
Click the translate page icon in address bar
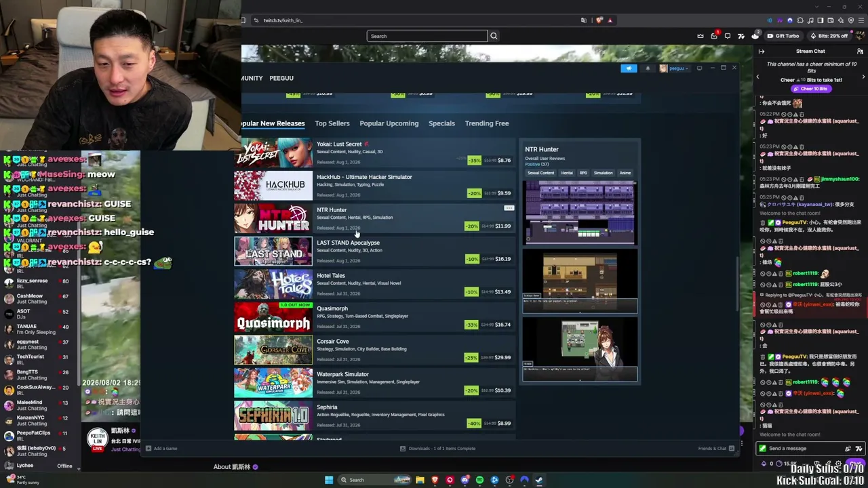click(x=583, y=20)
